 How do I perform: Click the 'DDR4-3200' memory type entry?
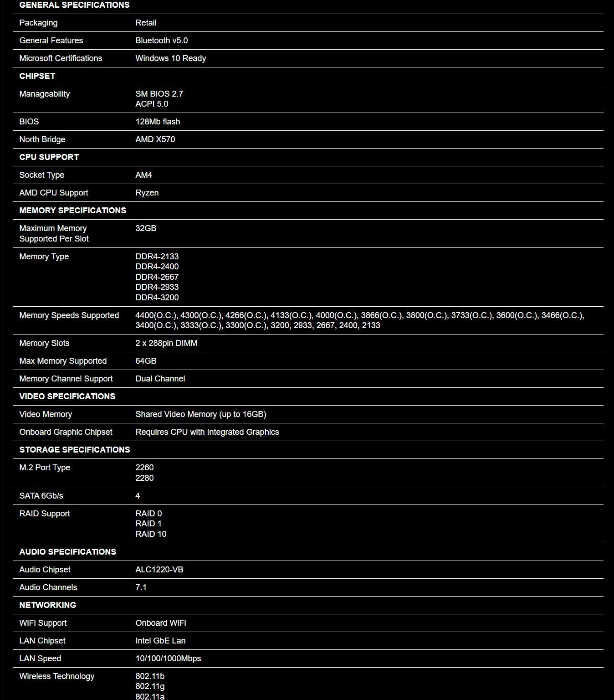tap(157, 298)
